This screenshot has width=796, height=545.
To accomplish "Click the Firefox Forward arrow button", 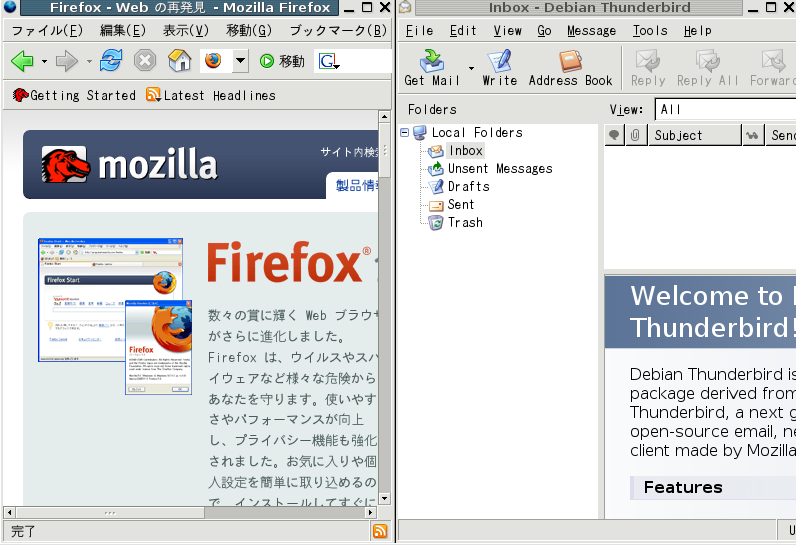I will pyautogui.click(x=67, y=61).
